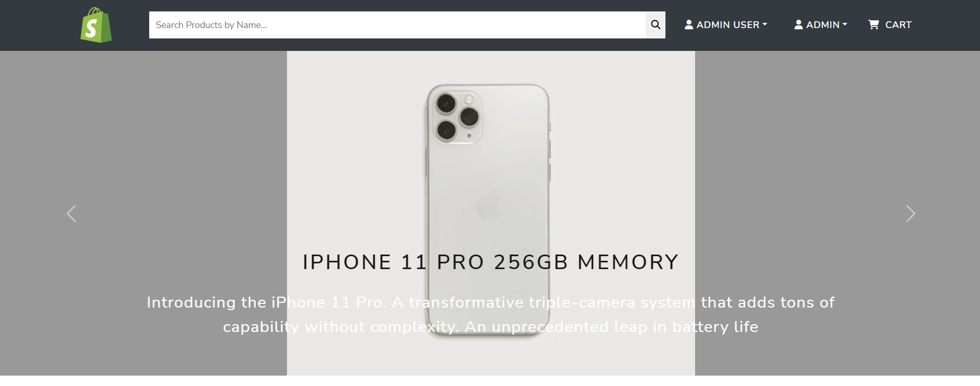Viewport: 980px width, 386px height.
Task: Expand the ADMIN USER dropdown caret
Action: (765, 24)
